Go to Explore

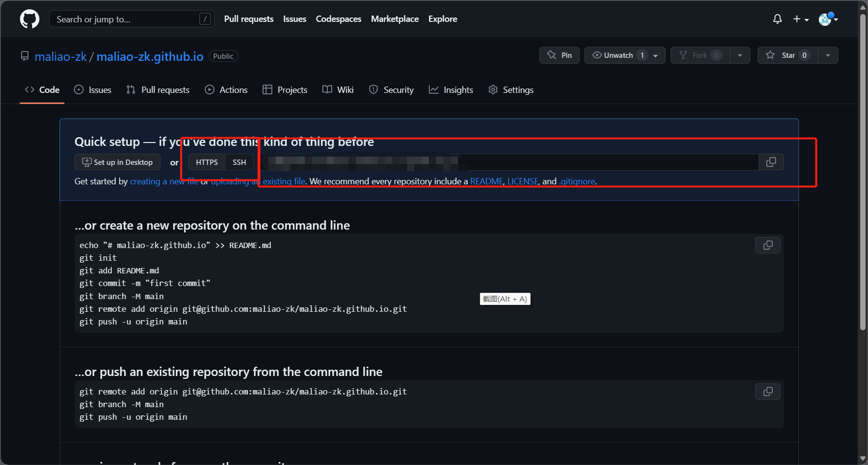click(x=443, y=19)
